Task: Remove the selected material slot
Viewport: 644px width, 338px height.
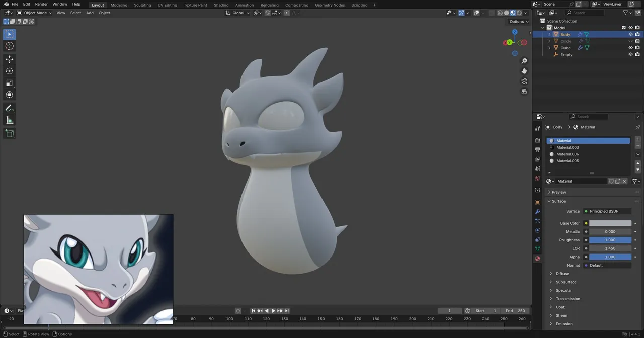Action: click(638, 146)
